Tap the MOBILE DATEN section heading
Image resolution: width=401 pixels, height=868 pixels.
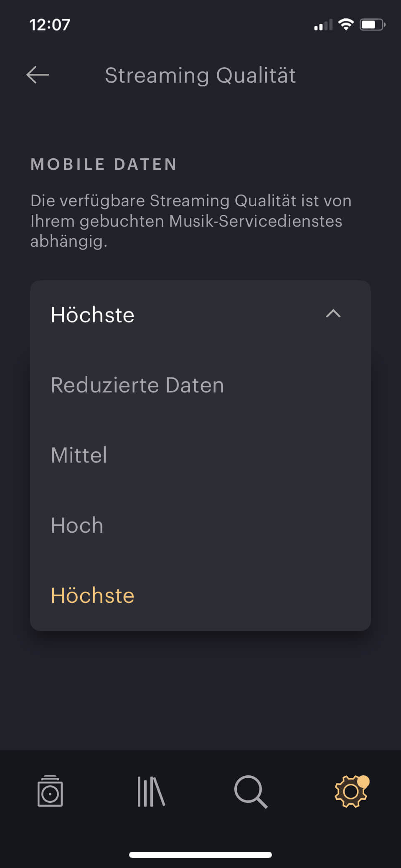104,164
